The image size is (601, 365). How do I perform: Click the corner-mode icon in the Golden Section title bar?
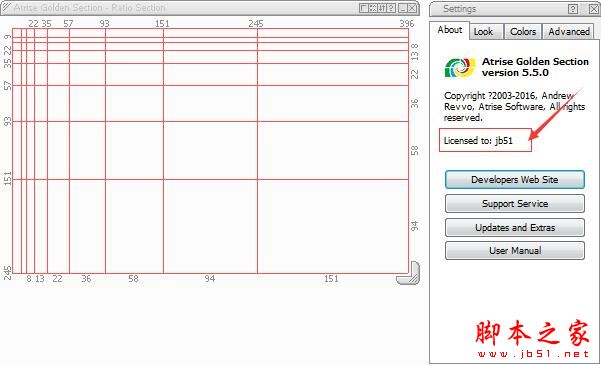pyautogui.click(x=364, y=8)
